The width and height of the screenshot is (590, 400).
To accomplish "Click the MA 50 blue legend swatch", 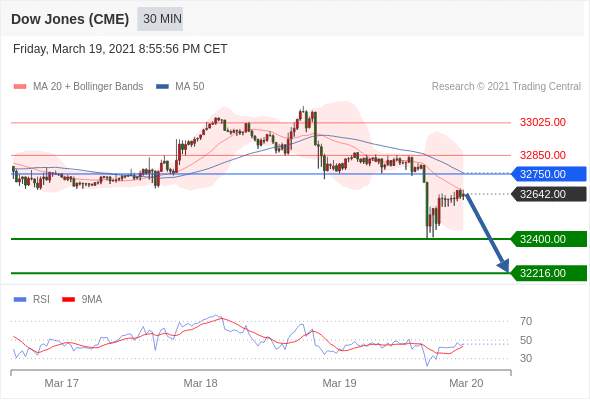I will point(162,87).
